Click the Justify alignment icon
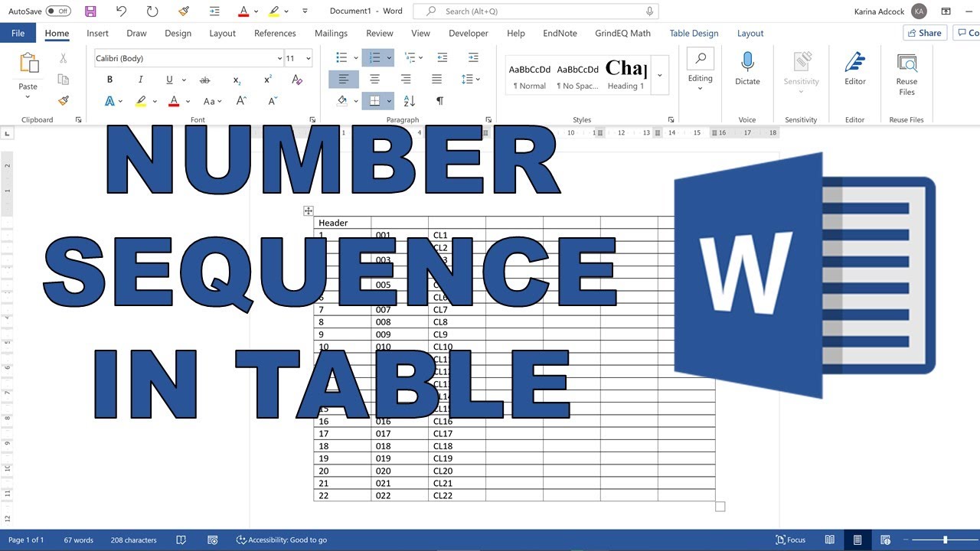The image size is (980, 551). point(436,79)
